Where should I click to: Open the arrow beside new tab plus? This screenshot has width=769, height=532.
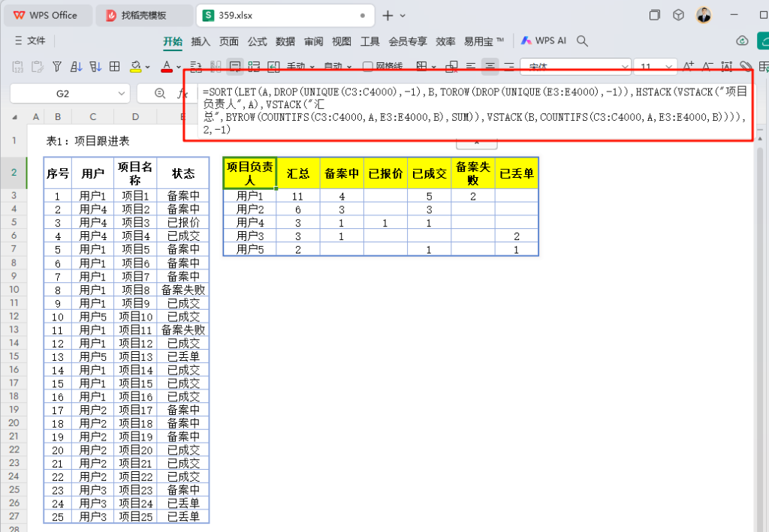(403, 16)
